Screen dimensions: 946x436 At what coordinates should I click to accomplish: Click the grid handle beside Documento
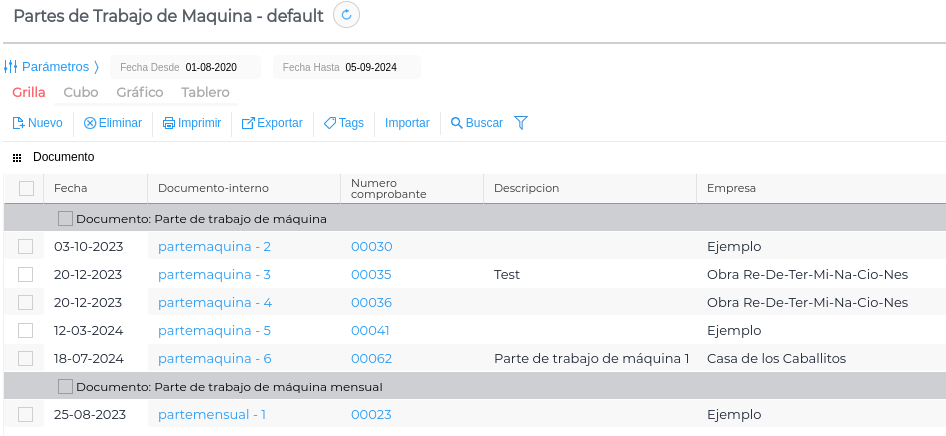coord(17,158)
